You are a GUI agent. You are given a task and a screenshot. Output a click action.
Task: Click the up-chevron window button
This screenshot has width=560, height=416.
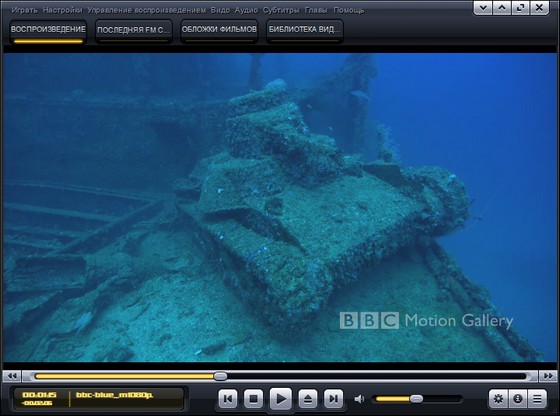pyautogui.click(x=502, y=8)
